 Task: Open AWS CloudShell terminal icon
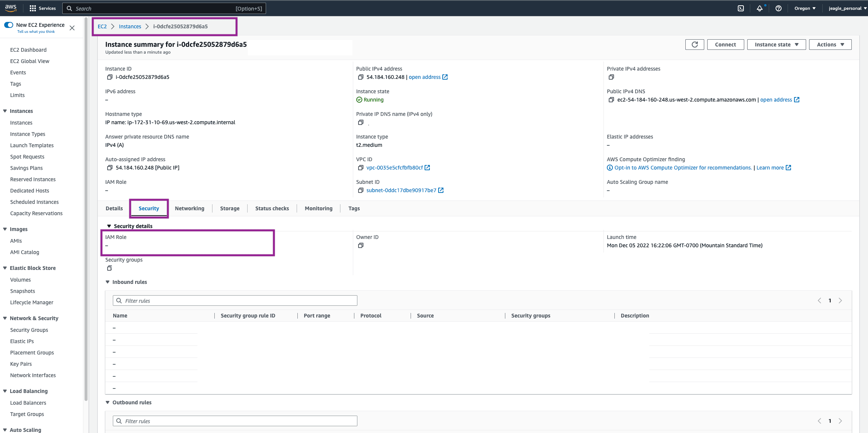741,8
